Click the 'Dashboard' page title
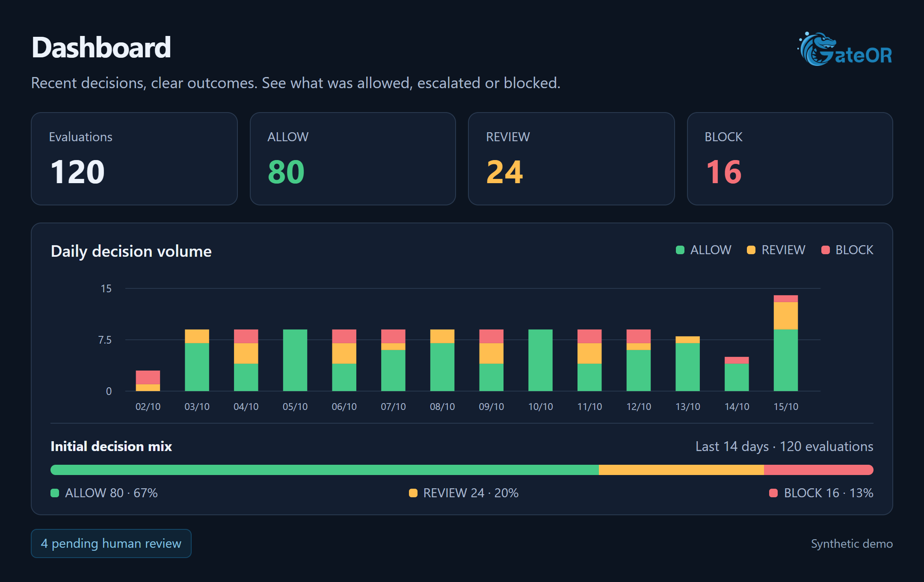 101,47
